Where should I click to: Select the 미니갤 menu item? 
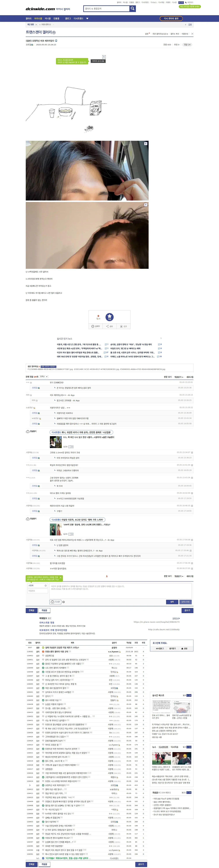coord(48,19)
